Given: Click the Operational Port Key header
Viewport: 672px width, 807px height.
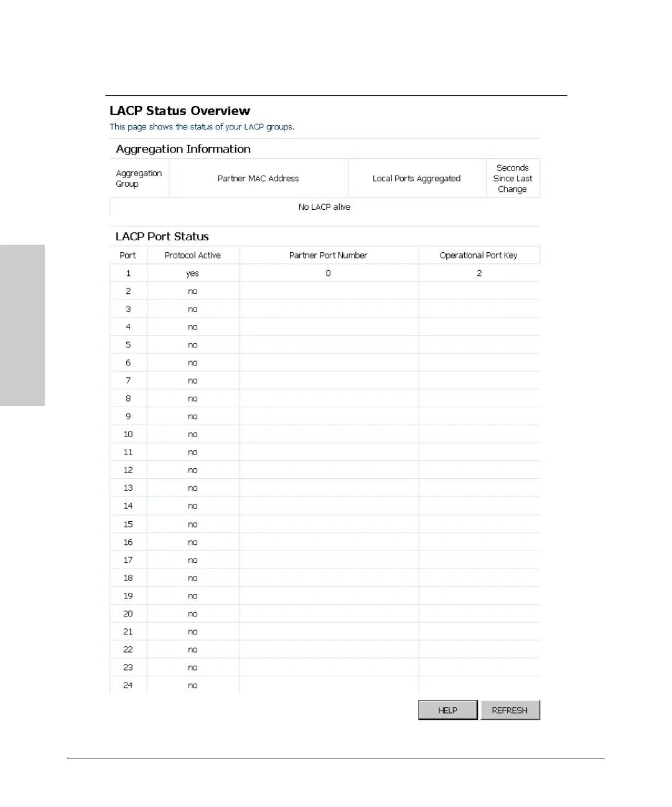Looking at the screenshot, I should coord(478,255).
